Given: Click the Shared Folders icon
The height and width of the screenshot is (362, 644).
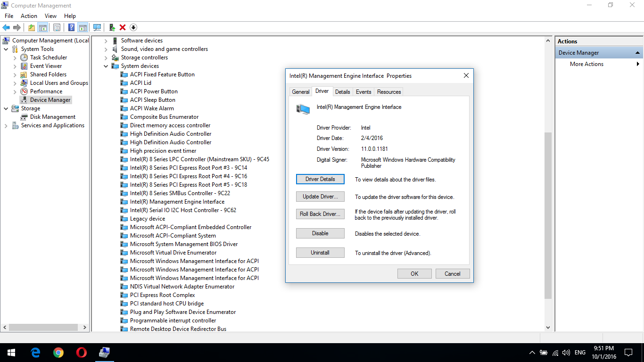Looking at the screenshot, I should point(24,74).
